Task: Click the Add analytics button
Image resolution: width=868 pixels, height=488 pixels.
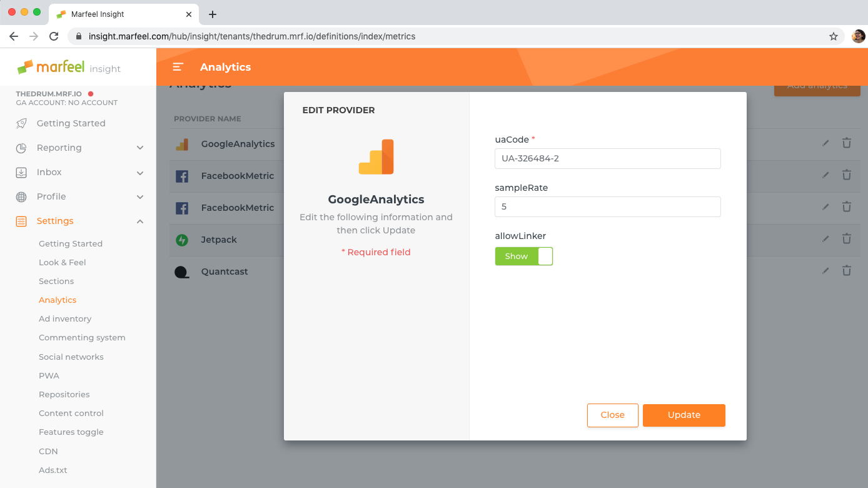Action: click(x=817, y=87)
